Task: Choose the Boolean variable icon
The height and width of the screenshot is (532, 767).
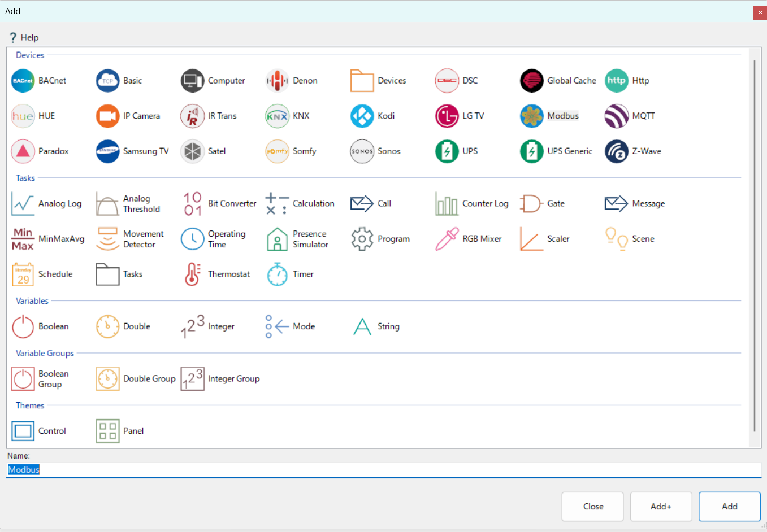Action: click(23, 326)
